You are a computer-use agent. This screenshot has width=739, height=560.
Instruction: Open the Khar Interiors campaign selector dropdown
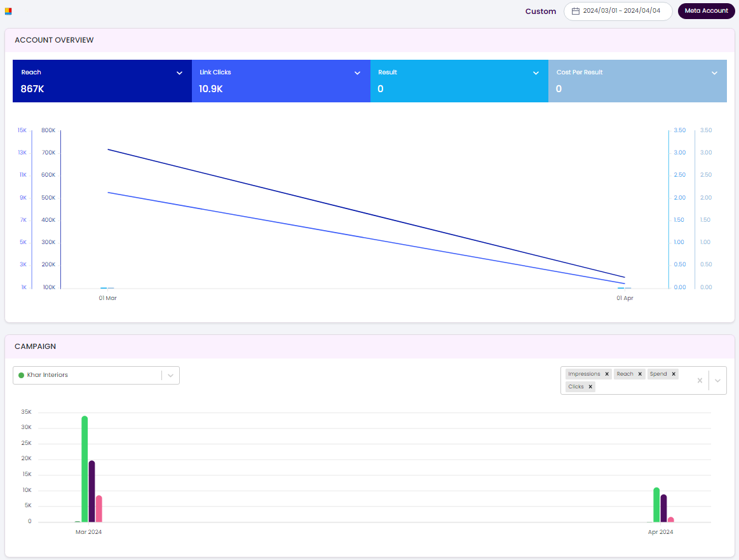[170, 375]
